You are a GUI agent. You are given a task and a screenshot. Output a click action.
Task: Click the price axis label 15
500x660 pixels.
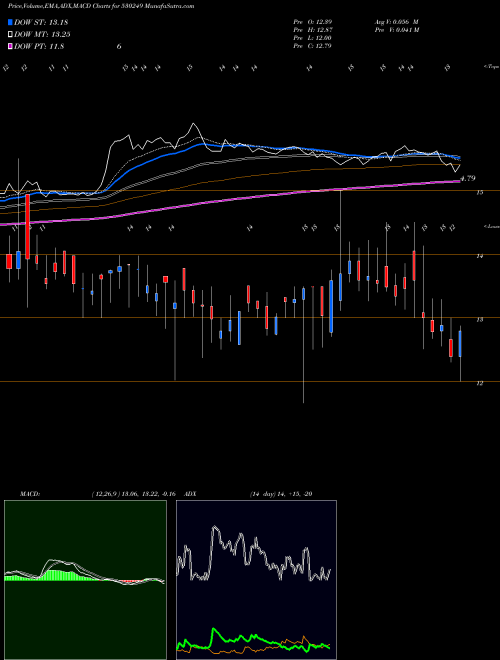pos(479,192)
